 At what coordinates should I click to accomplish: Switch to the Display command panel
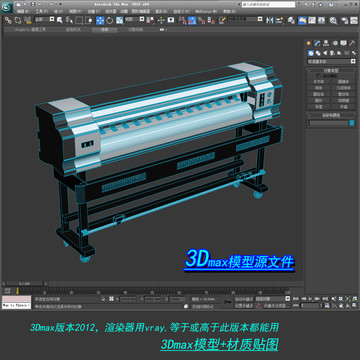(x=343, y=43)
